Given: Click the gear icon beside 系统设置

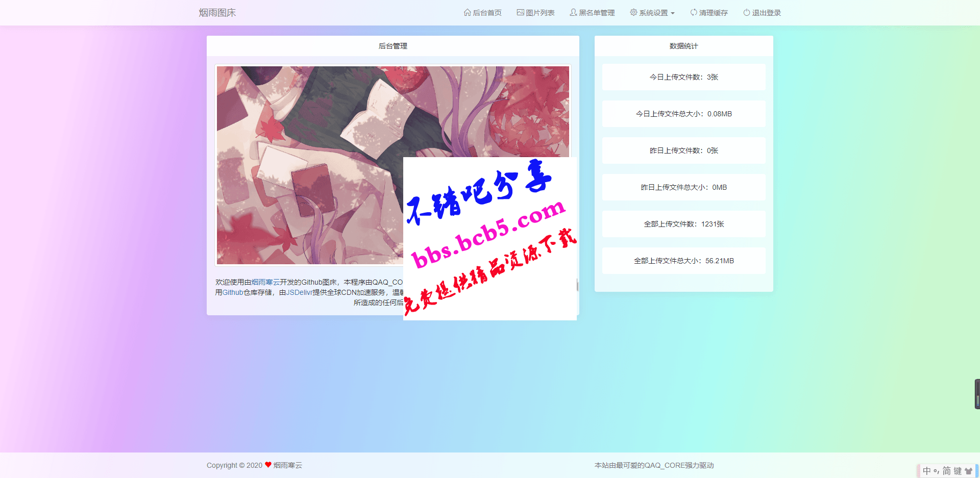Looking at the screenshot, I should (x=633, y=12).
